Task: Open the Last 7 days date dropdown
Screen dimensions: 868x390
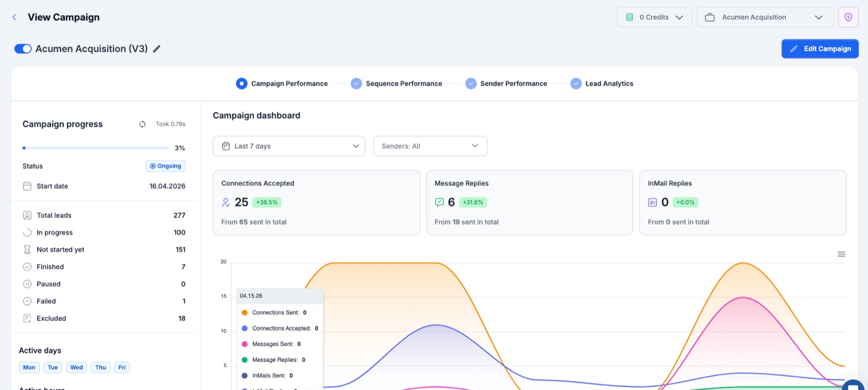Action: tap(289, 146)
